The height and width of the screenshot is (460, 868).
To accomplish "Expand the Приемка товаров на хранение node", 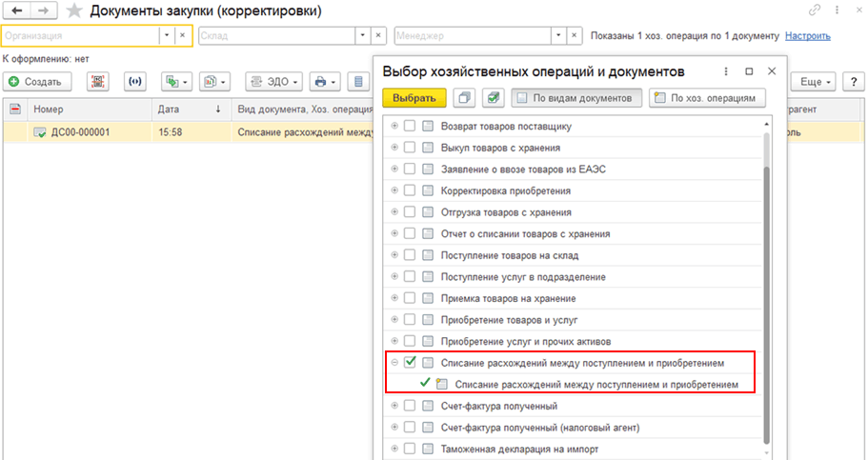I will point(394,298).
